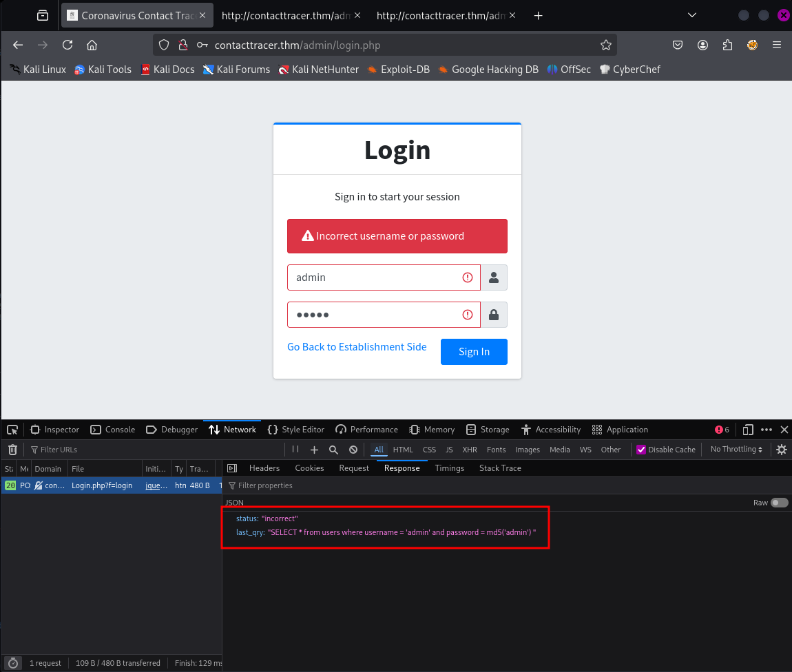Switch response view to Raw
This screenshot has width=792, height=672.
click(x=779, y=503)
